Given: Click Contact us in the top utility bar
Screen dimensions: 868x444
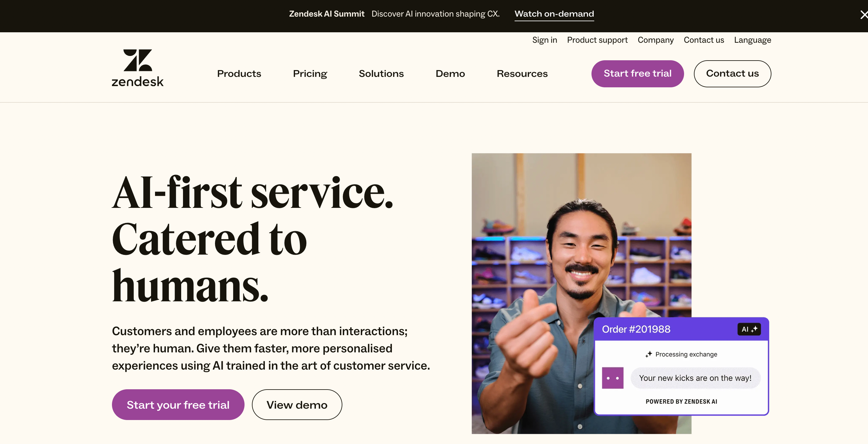Looking at the screenshot, I should (x=703, y=40).
